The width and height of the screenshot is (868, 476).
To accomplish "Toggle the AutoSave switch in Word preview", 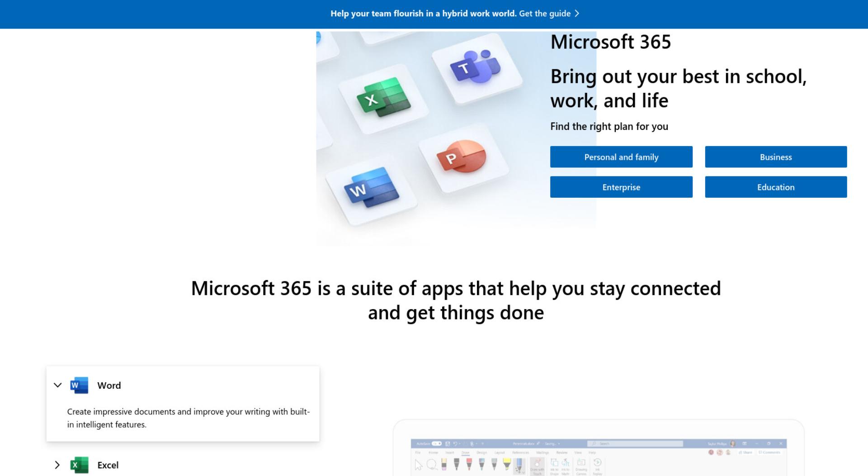I will 436,443.
